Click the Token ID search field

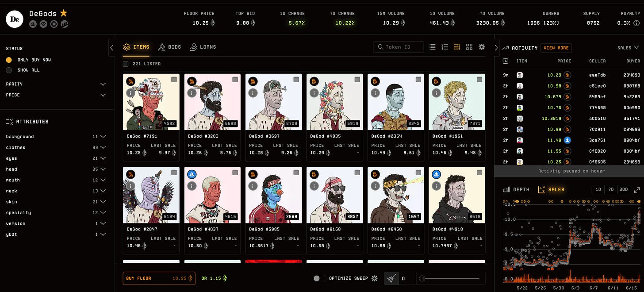[399, 47]
